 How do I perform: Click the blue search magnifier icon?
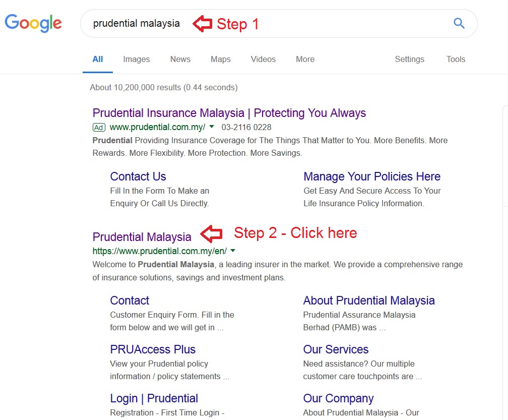[459, 23]
